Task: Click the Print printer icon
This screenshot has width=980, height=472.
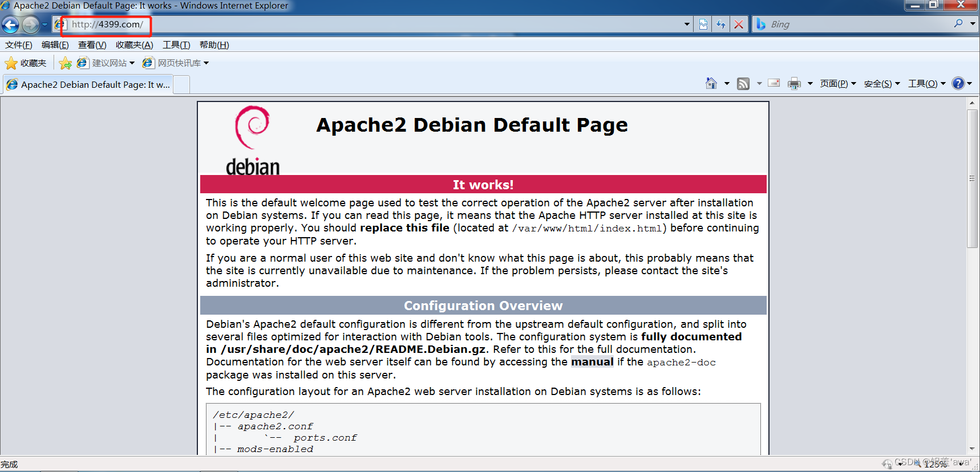Action: (794, 84)
